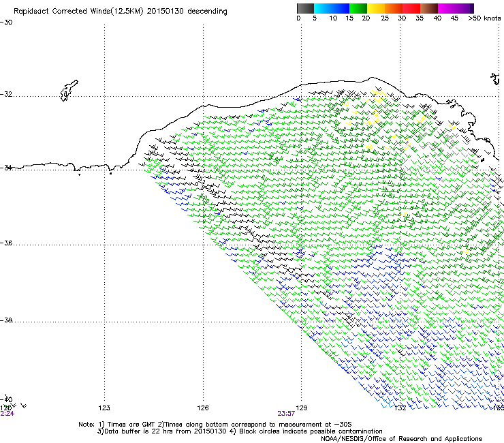Click the brown 35-40 knots legend swatch
Image resolution: width=504 pixels, height=443 pixels.
(x=429, y=8)
